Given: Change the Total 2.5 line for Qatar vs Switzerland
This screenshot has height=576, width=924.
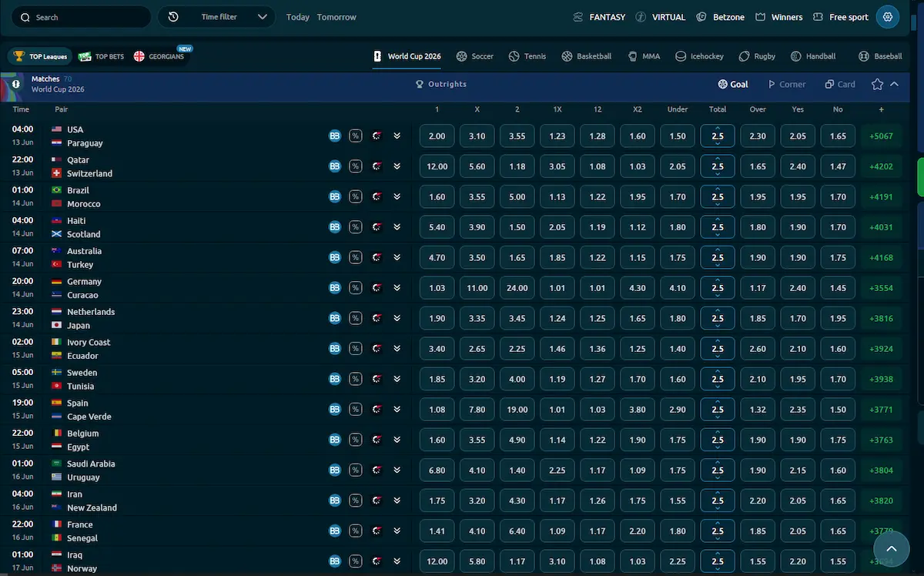Looking at the screenshot, I should pos(718,166).
